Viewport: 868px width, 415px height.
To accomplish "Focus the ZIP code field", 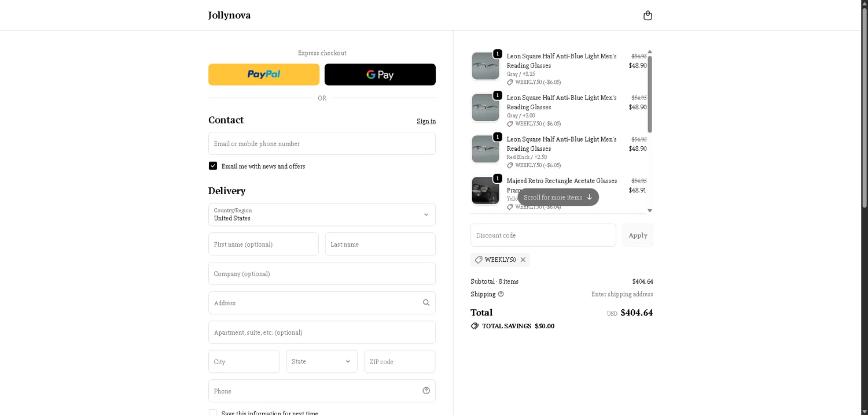I will (x=399, y=361).
